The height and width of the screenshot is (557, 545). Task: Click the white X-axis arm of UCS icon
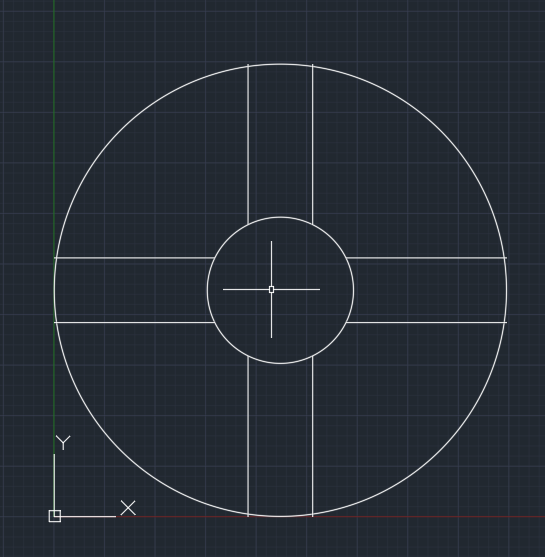tap(88, 517)
